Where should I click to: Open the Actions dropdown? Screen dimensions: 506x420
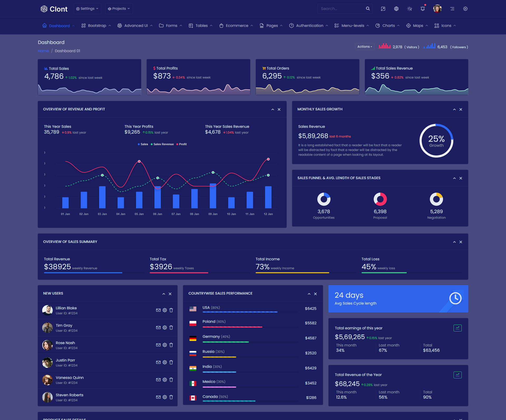click(x=364, y=47)
